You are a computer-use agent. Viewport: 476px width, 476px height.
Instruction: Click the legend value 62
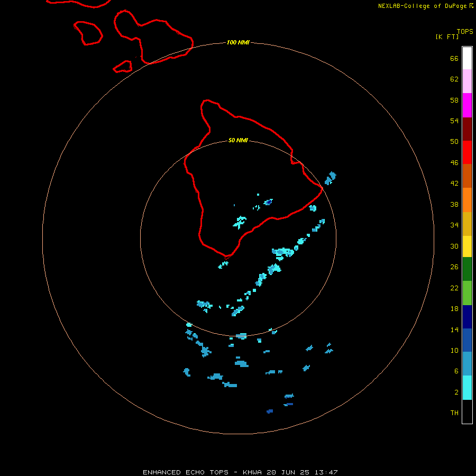454,79
